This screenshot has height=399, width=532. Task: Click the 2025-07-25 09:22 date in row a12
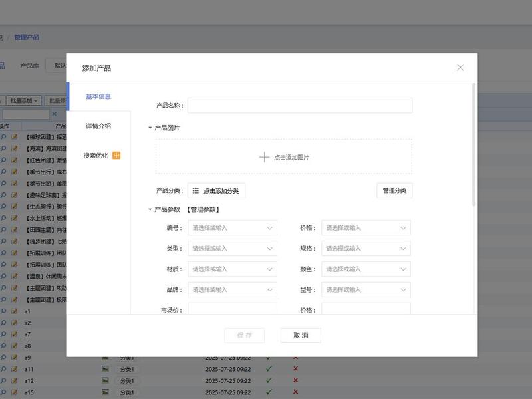pyautogui.click(x=228, y=380)
